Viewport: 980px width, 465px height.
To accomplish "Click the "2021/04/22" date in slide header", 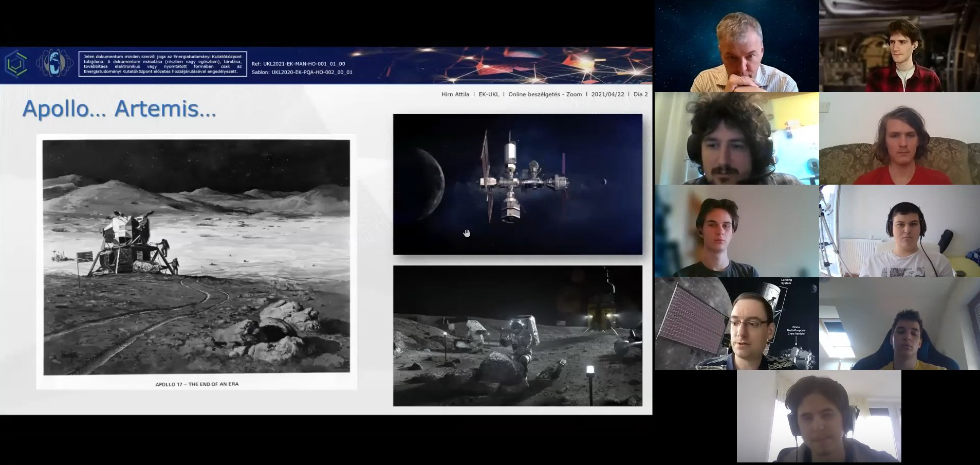I will (x=607, y=95).
